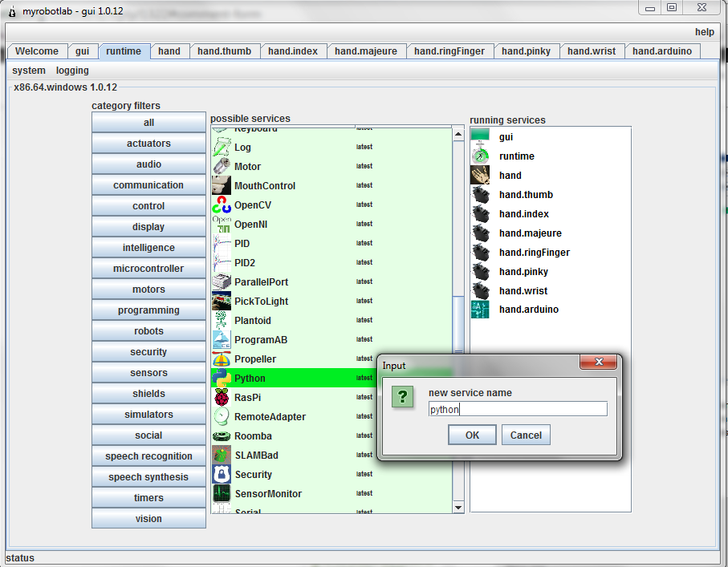This screenshot has width=728, height=567.
Task: Filter services by speech recognition
Action: (148, 456)
